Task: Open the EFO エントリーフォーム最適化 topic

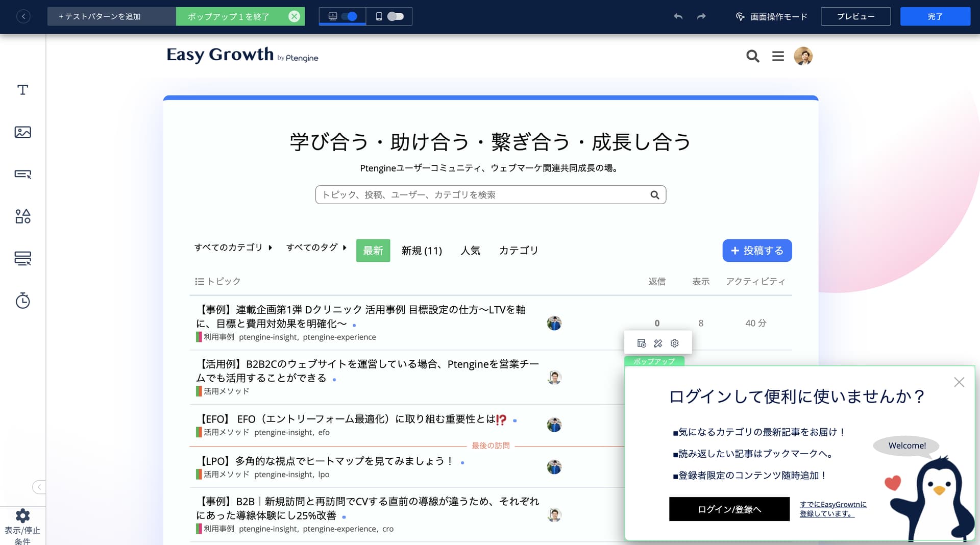Action: click(351, 419)
